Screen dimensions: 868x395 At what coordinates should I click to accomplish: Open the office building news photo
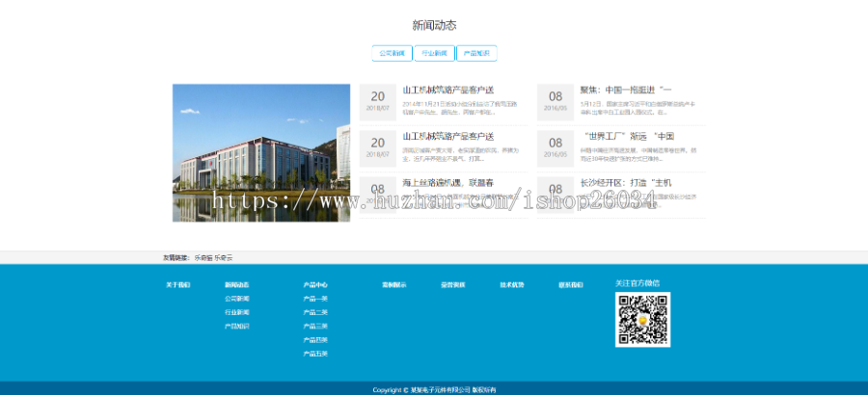[x=261, y=152]
